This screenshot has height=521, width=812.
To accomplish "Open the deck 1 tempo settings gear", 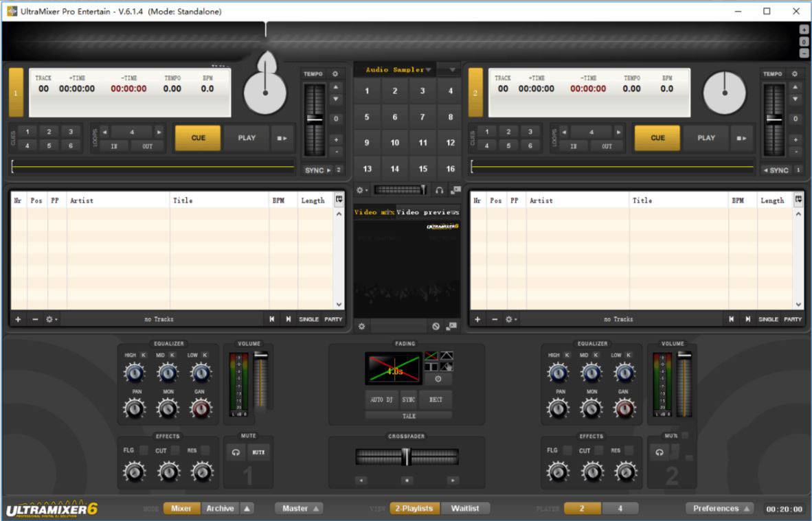I will tap(335, 74).
